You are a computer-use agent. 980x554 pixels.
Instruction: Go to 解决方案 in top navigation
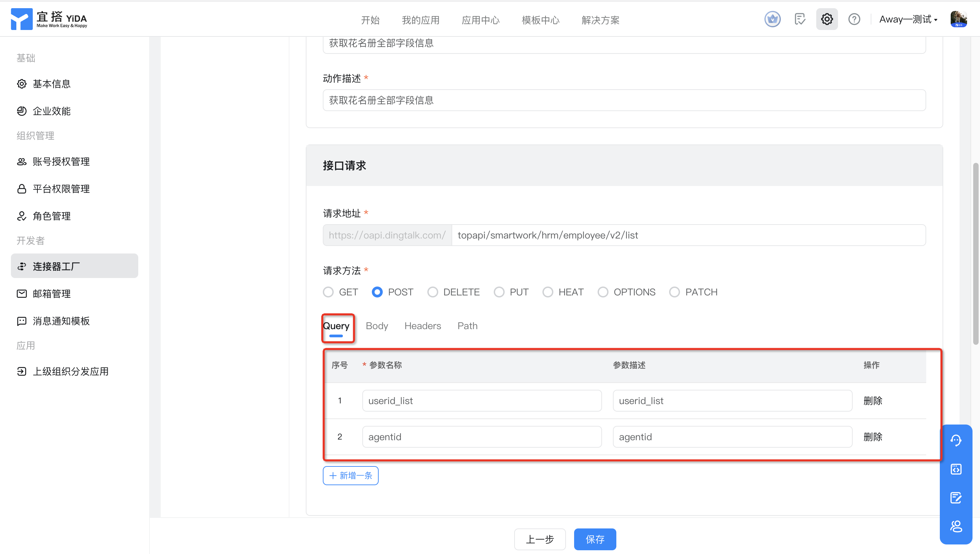coord(600,20)
